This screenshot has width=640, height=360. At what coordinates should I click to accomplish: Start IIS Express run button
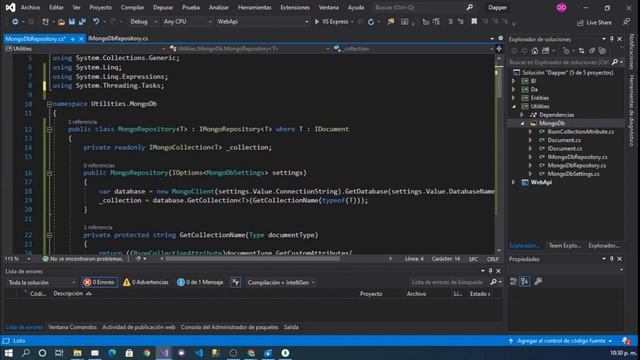[x=332, y=22]
